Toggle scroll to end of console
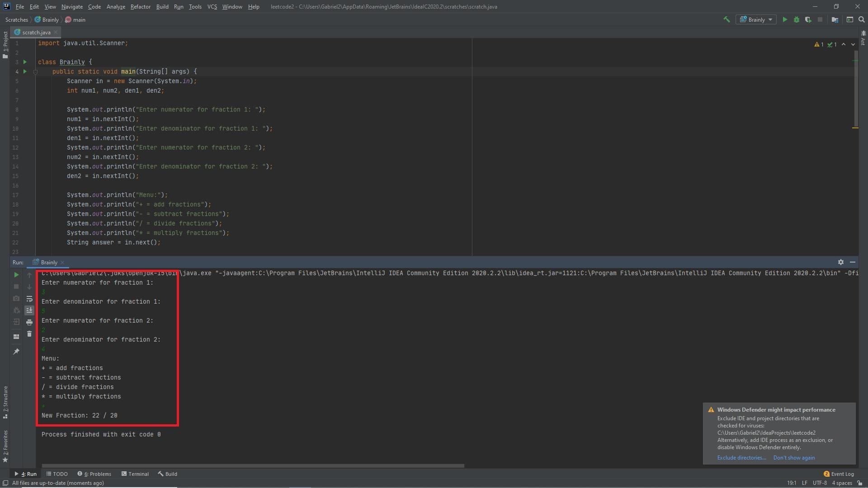The image size is (868, 488). coord(29,310)
